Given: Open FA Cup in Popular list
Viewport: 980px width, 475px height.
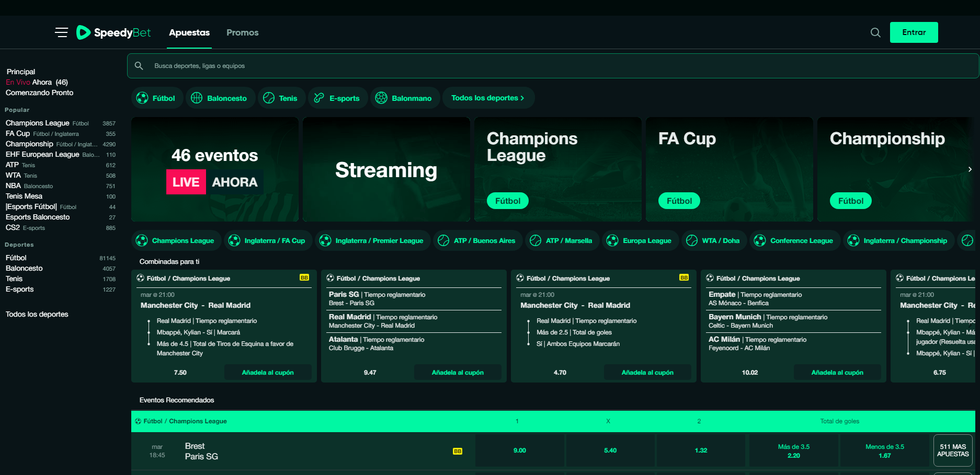Looking at the screenshot, I should coord(61,134).
